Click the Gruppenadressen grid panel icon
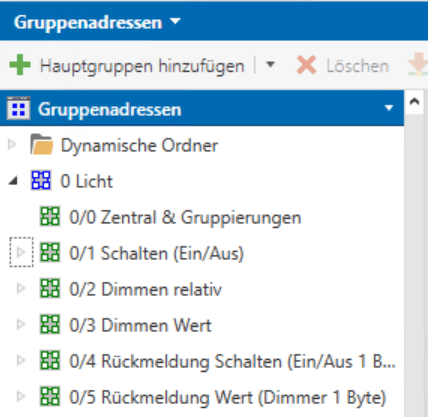This screenshot has height=417, width=428. coord(18,109)
